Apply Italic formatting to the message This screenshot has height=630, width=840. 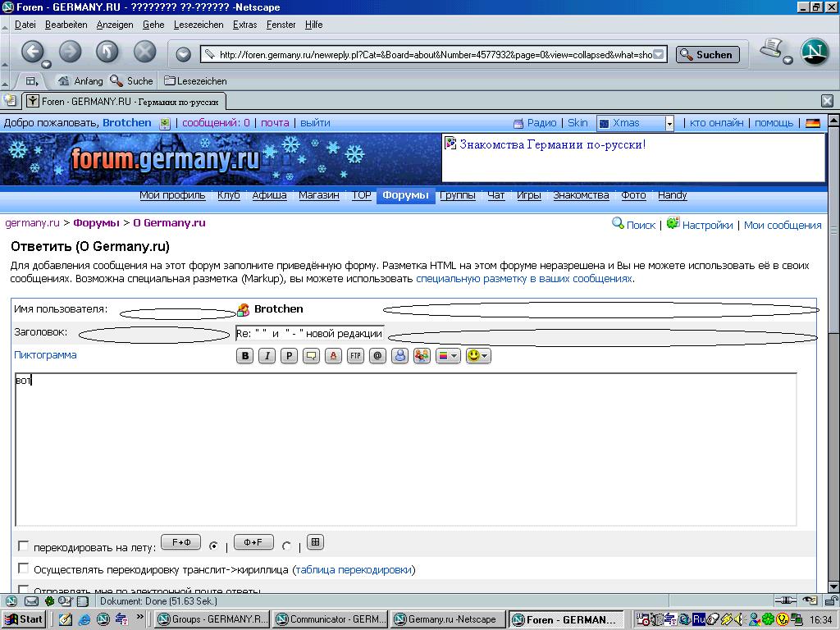267,356
